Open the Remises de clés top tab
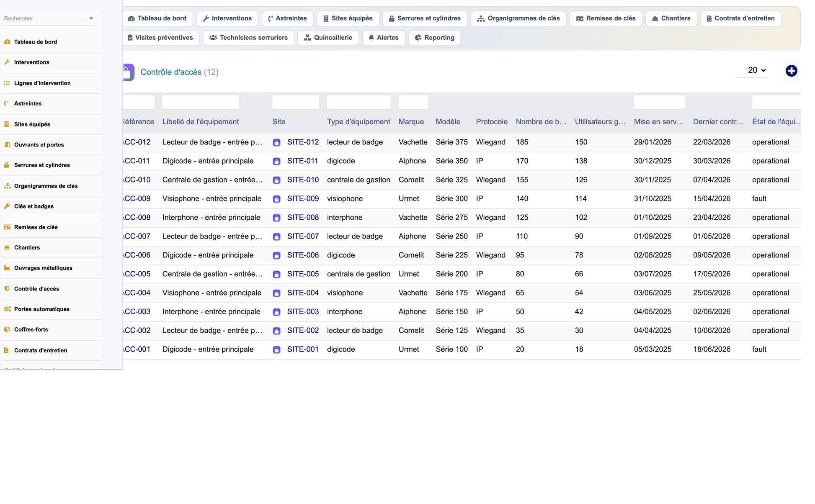 606,18
